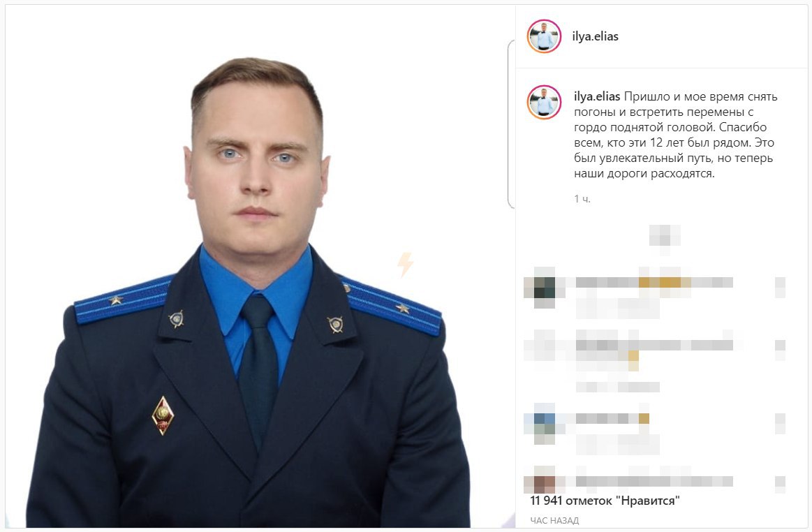Click the '1 ч.' timestamp under caption
Image resolution: width=812 pixels, height=532 pixels.
[x=582, y=199]
